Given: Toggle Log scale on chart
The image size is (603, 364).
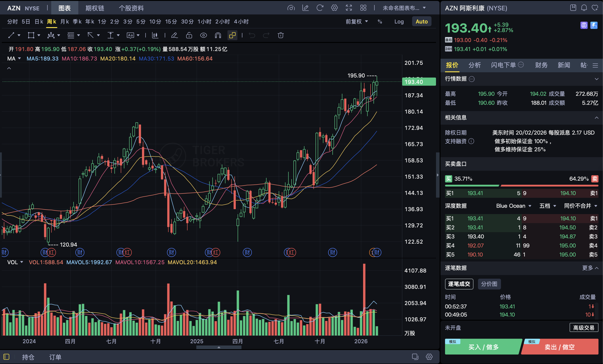Looking at the screenshot, I should 399,21.
